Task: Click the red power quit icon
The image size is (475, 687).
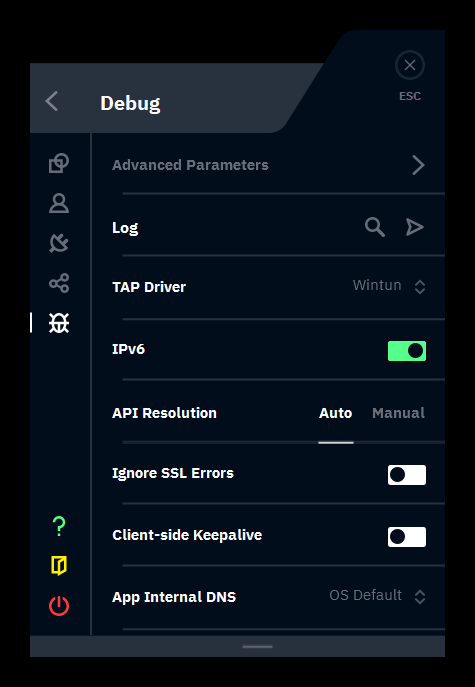Action: 59,606
